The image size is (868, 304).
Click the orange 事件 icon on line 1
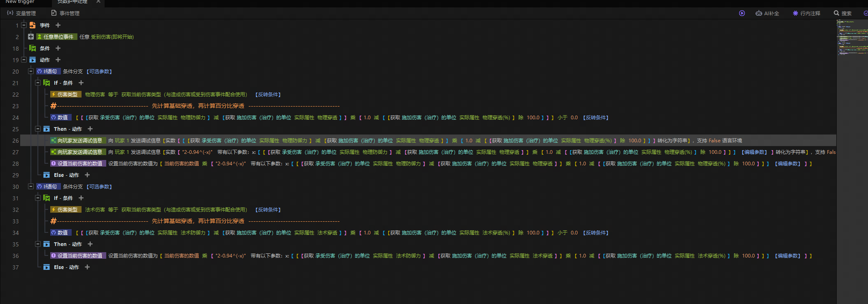click(x=33, y=25)
